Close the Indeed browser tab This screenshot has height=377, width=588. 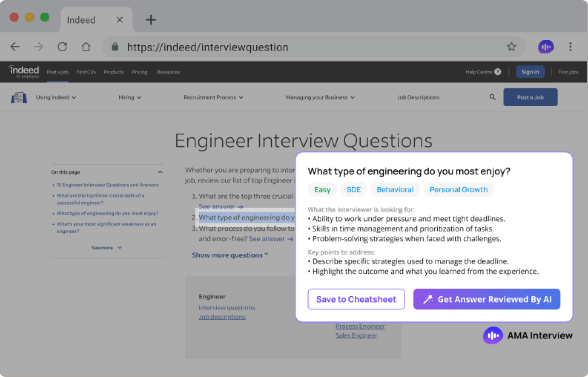tap(120, 20)
